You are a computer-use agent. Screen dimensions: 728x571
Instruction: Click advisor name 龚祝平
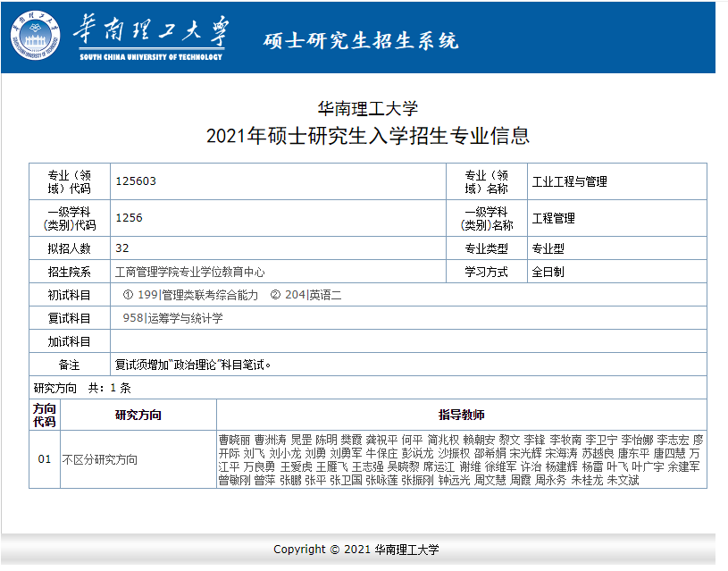(x=381, y=440)
